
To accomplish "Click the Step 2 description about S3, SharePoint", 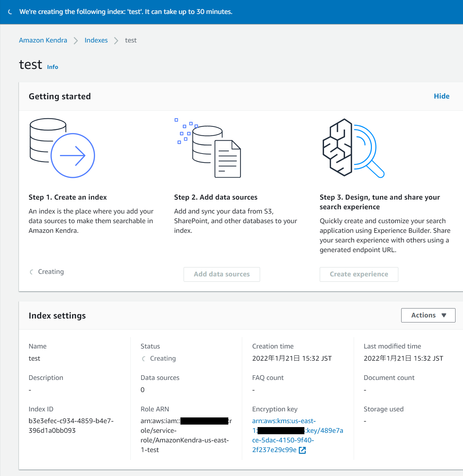I will [235, 221].
